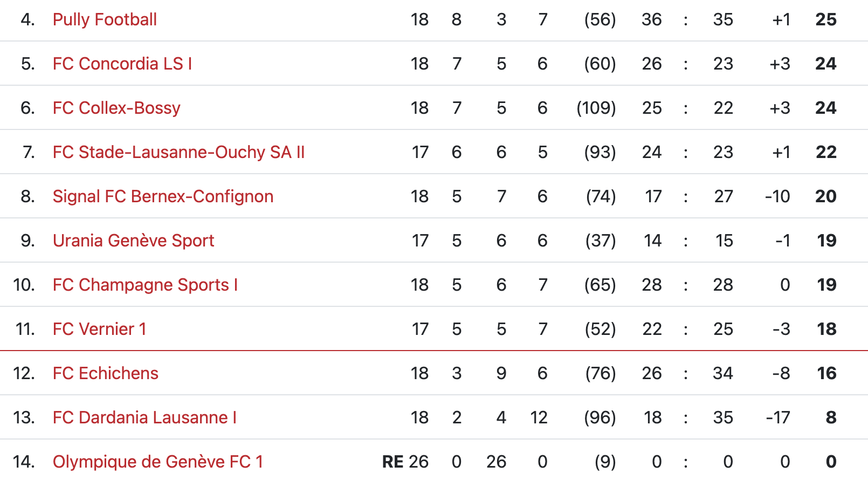868x480 pixels.
Task: Click FC Collex-Bossy's (109) fair play value
Action: (x=596, y=108)
